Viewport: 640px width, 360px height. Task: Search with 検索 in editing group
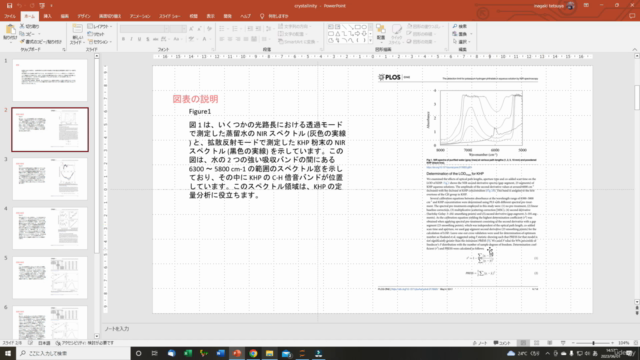(x=460, y=26)
